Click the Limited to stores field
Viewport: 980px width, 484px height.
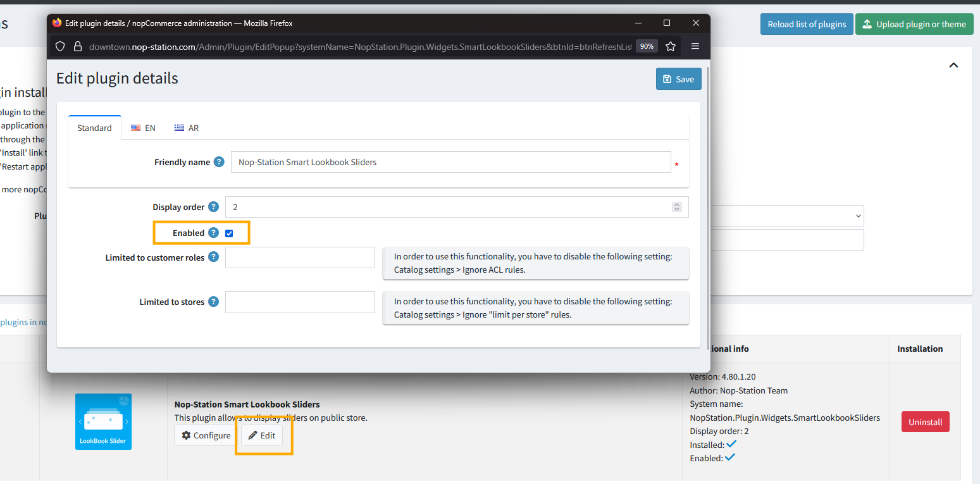[300, 302]
